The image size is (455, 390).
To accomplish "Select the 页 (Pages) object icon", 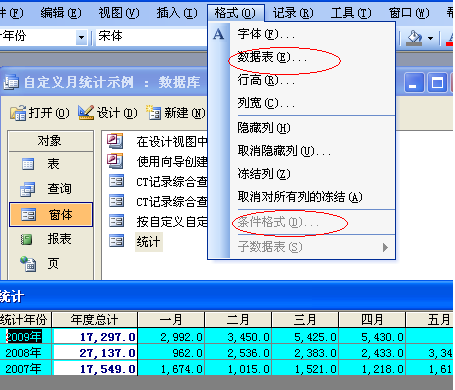I will (x=28, y=264).
